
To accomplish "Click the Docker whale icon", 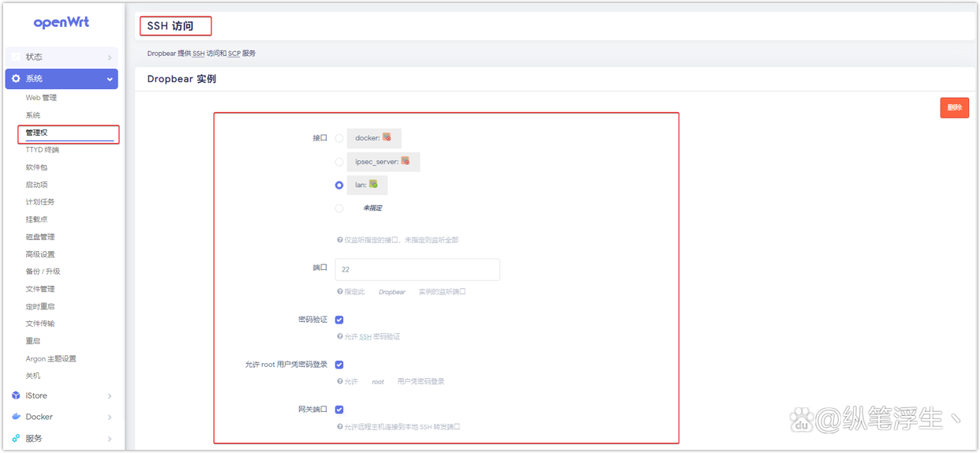I will pos(16,417).
